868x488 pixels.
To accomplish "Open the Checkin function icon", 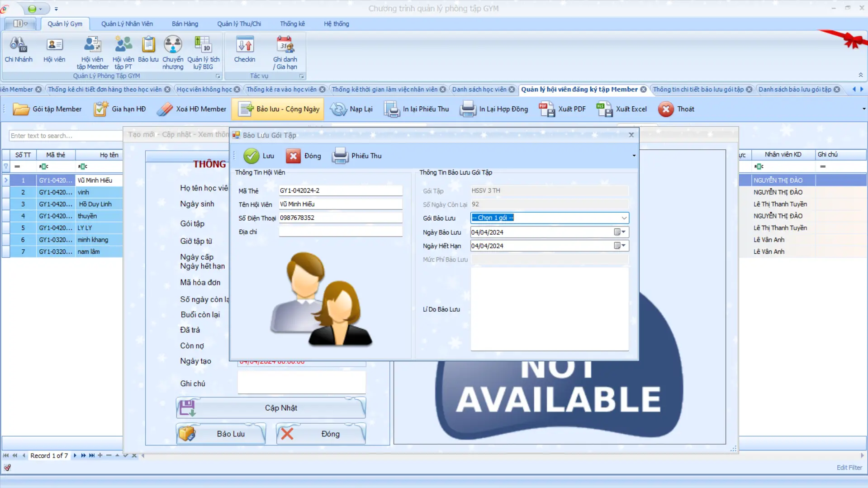I will tap(245, 45).
